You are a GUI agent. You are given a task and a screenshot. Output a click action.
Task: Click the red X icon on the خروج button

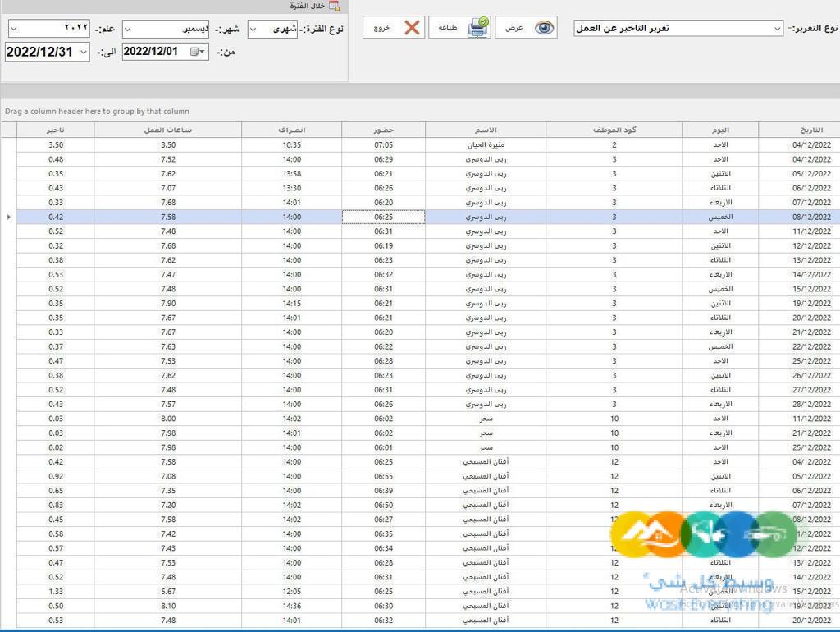pos(410,26)
